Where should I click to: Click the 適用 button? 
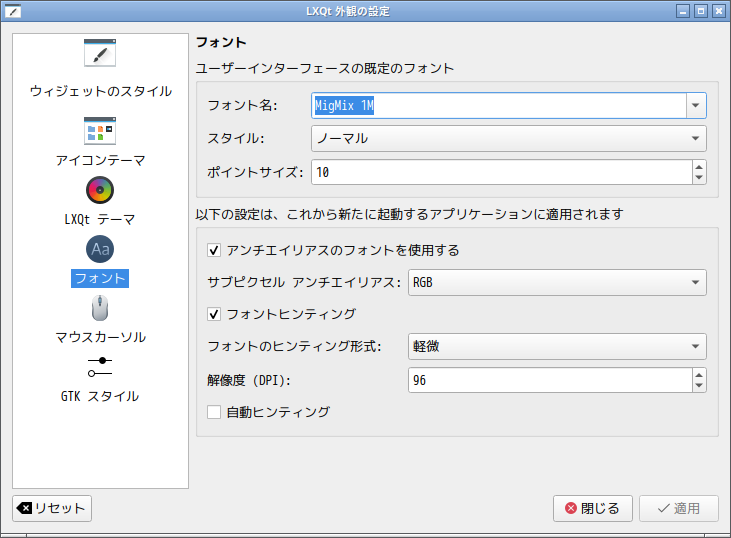pos(678,508)
